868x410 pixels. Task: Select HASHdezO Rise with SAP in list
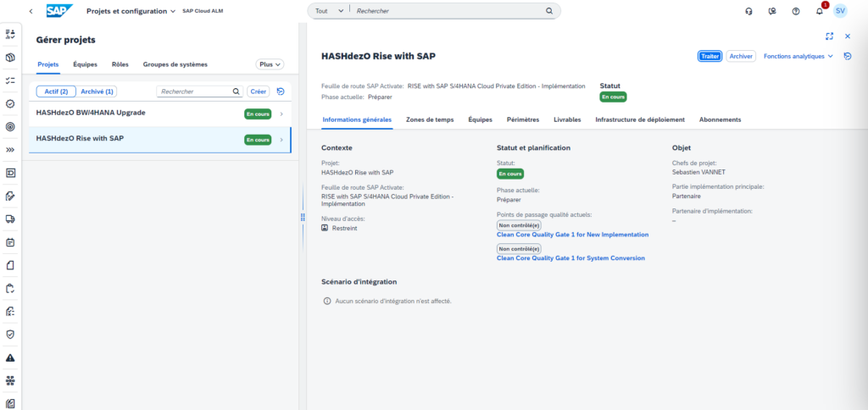point(160,140)
